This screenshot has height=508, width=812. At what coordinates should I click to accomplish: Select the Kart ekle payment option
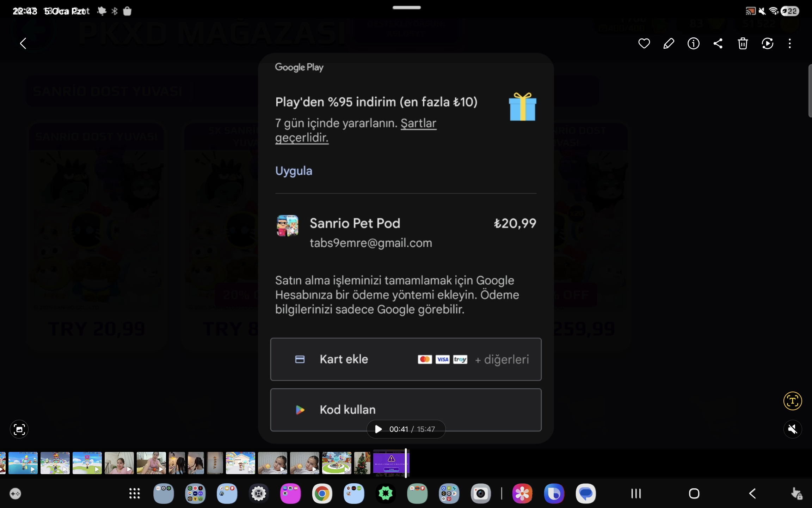pos(406,359)
